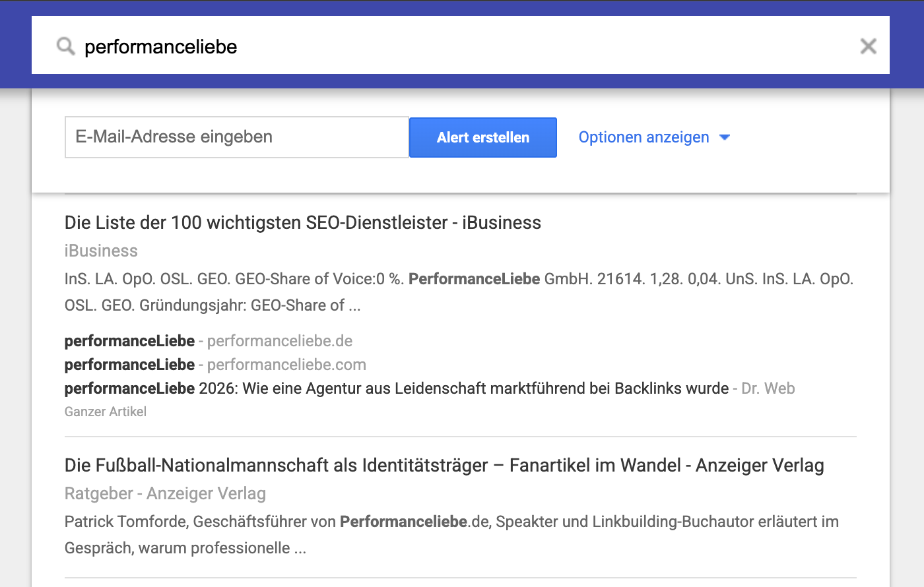Viewport: 924px width, 587px height.
Task: Open the Optionen anzeigen dropdown
Action: click(x=643, y=137)
